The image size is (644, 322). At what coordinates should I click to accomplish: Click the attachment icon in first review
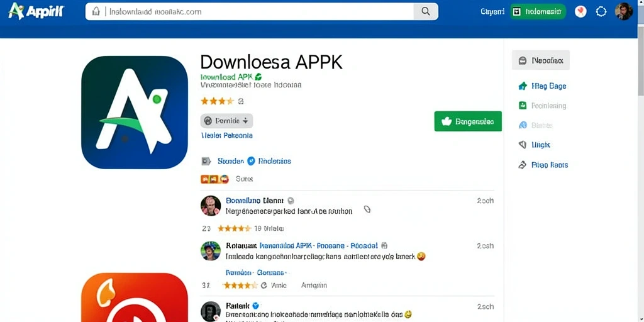367,209
